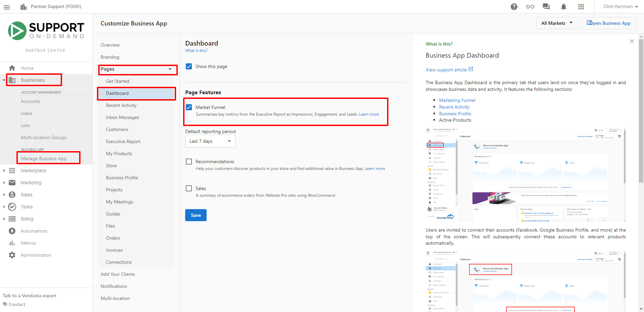Click Talk to a Vendasta expert
This screenshot has width=644, height=312.
point(30,296)
